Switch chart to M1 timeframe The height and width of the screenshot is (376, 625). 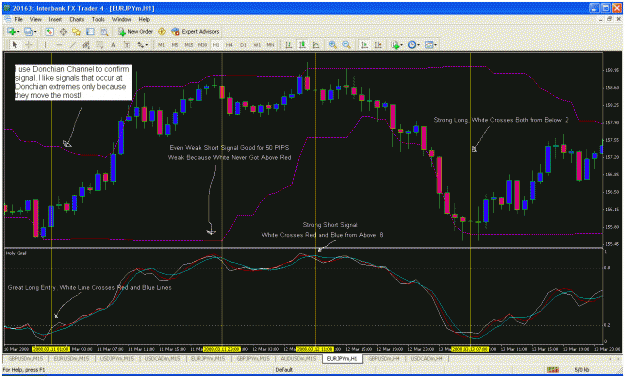click(161, 45)
